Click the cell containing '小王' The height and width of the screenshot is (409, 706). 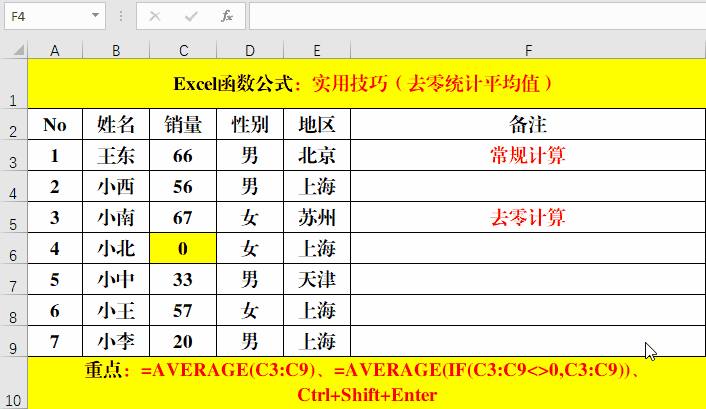pos(116,311)
